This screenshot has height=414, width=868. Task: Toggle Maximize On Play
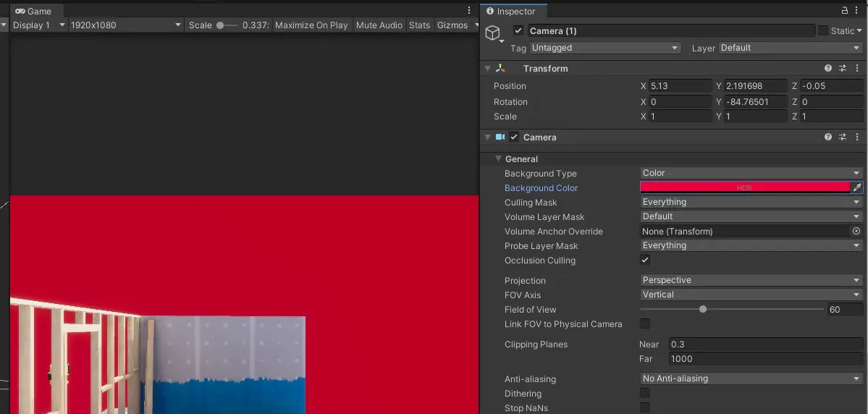click(x=311, y=25)
